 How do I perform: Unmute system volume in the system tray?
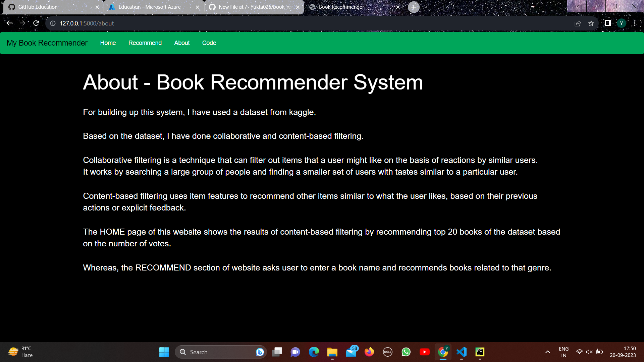point(589,352)
